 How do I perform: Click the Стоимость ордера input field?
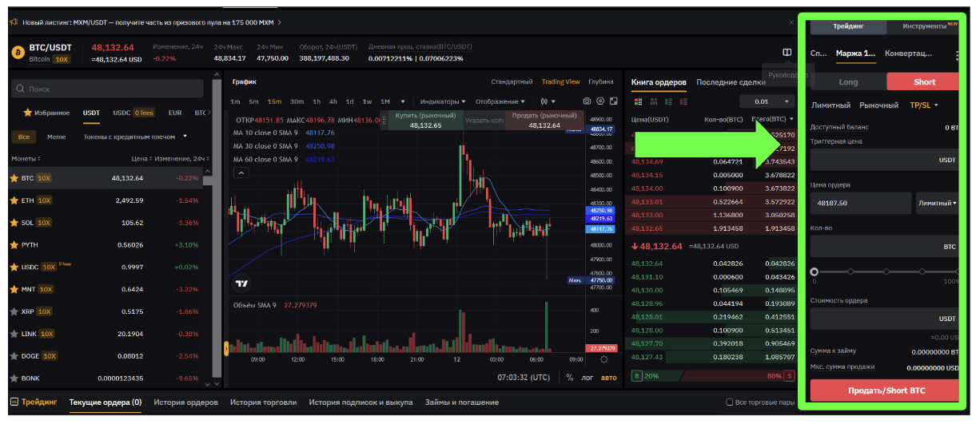(885, 319)
